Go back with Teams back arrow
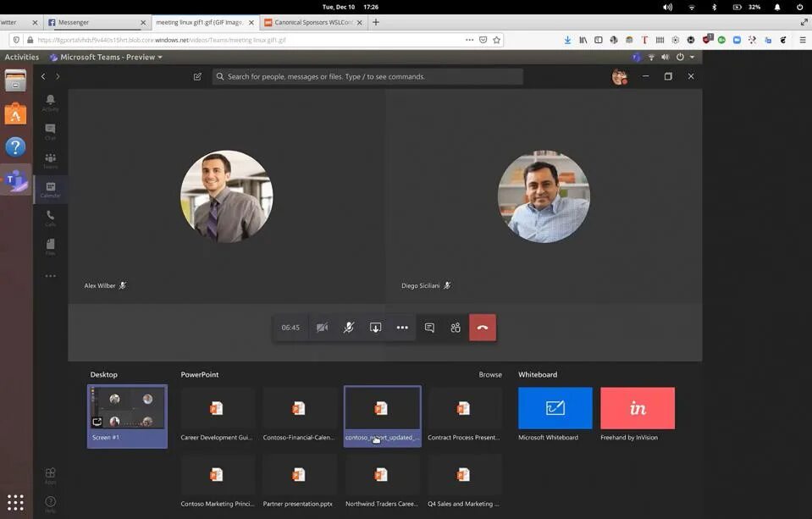 point(43,77)
